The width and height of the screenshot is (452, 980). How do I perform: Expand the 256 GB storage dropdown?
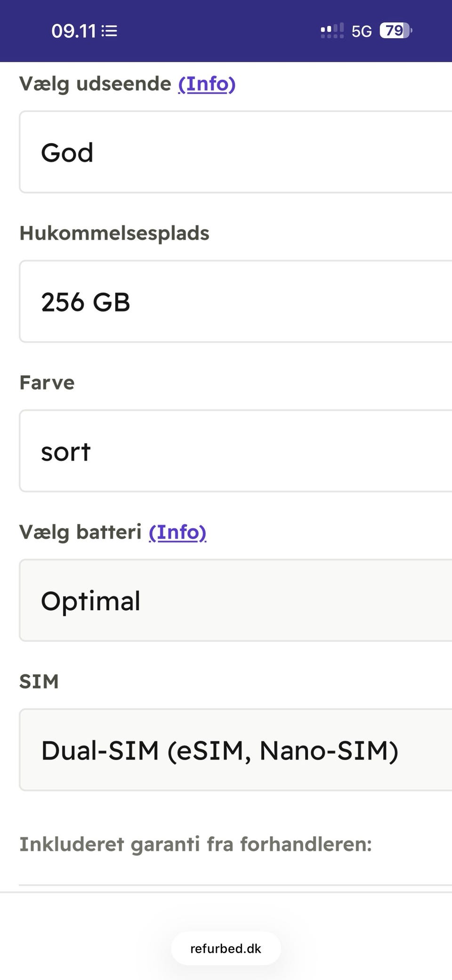pos(235,301)
